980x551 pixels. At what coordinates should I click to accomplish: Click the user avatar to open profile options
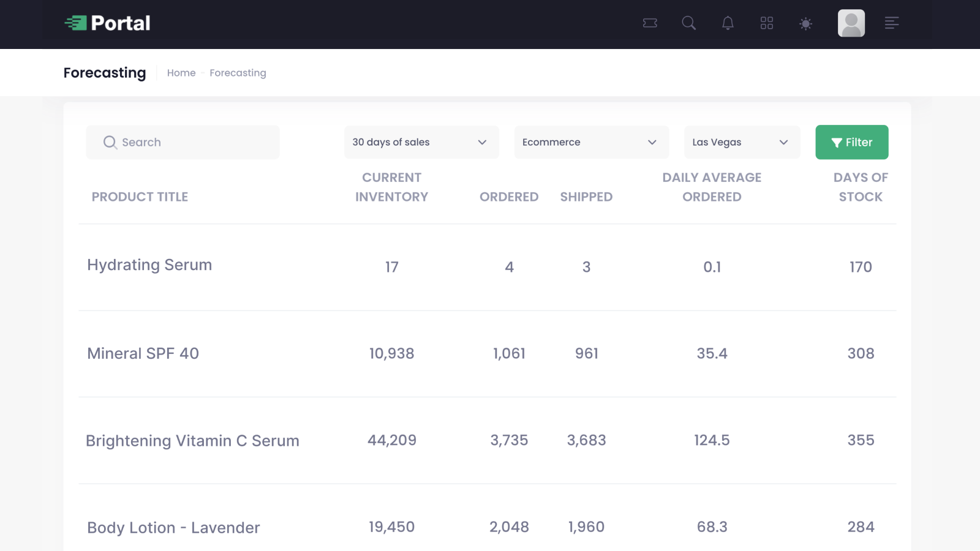tap(851, 23)
